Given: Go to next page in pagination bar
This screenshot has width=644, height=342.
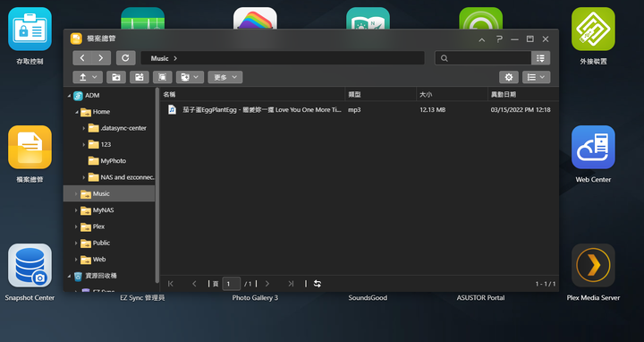Looking at the screenshot, I should [267, 284].
